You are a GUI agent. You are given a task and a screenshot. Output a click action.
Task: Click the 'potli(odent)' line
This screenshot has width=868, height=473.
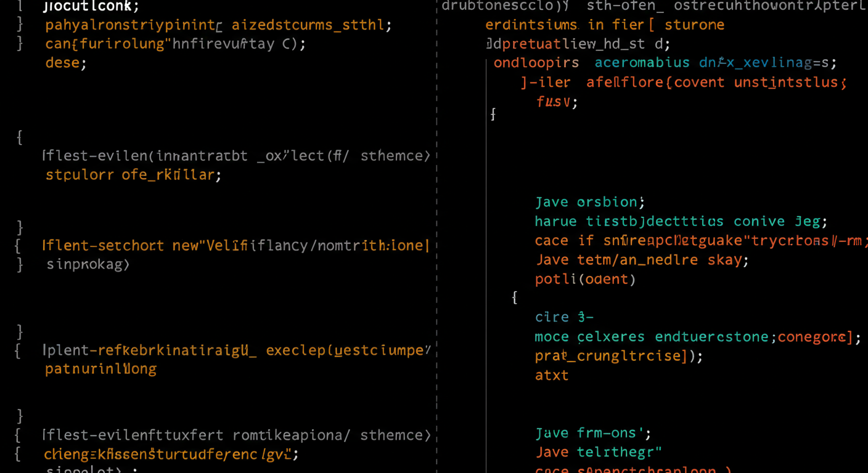(585, 279)
